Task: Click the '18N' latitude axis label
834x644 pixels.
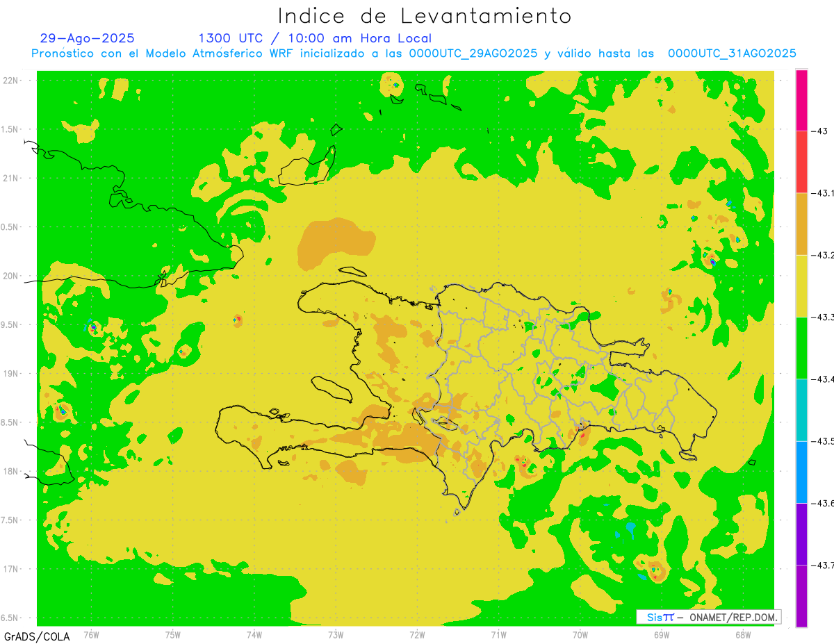Action: coord(10,471)
